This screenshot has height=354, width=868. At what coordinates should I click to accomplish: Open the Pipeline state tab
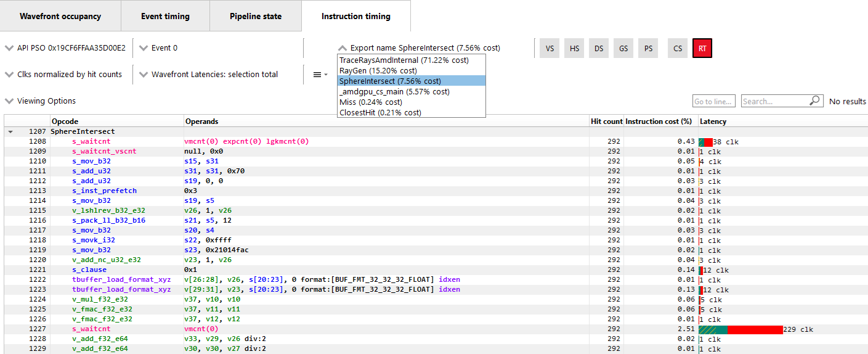click(x=256, y=16)
